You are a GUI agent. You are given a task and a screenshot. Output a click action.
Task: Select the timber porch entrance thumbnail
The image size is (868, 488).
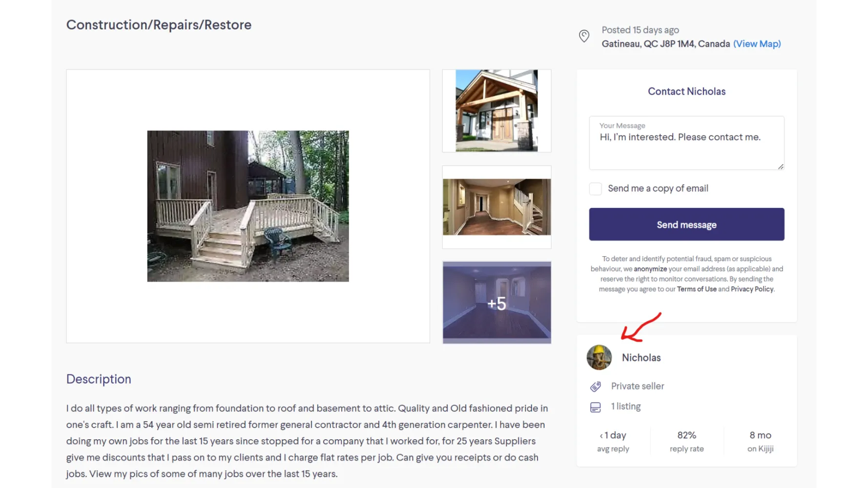pos(496,111)
